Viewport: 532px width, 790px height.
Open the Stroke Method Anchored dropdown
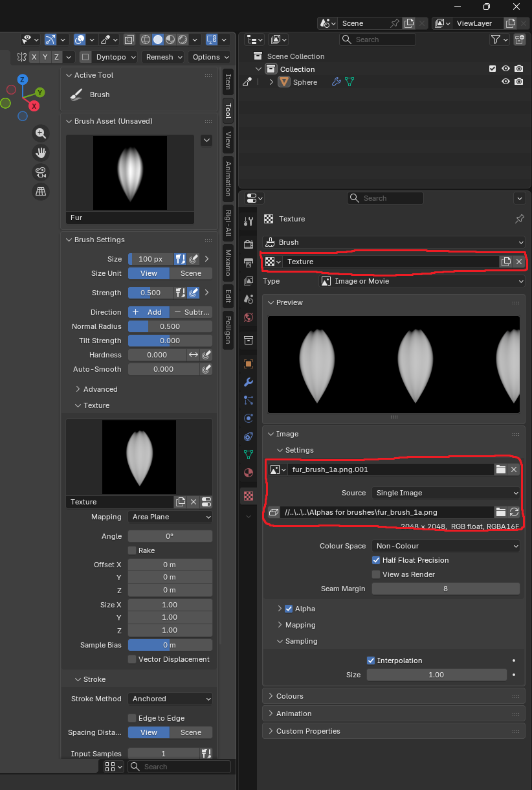tap(170, 699)
